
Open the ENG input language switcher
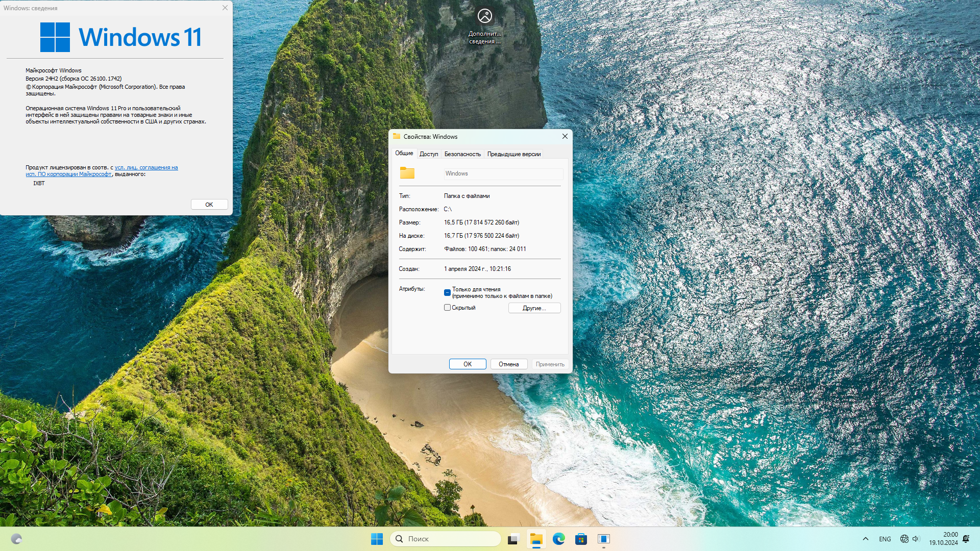885,539
